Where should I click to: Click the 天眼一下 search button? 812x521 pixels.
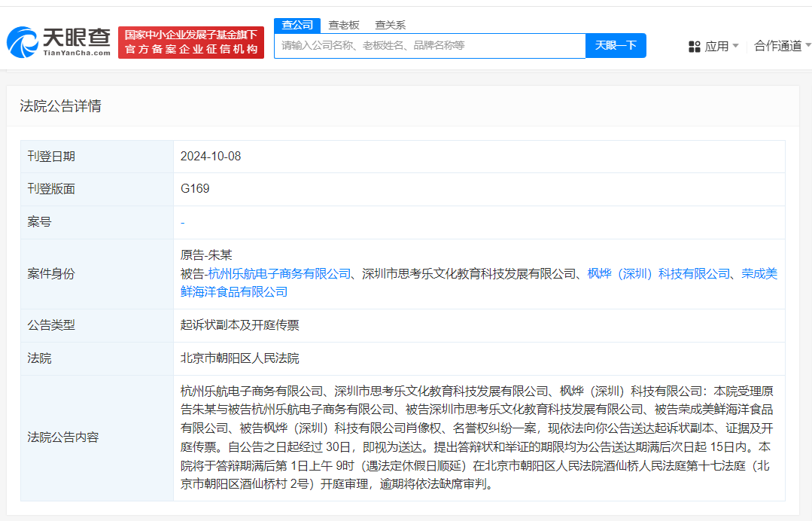[616, 46]
